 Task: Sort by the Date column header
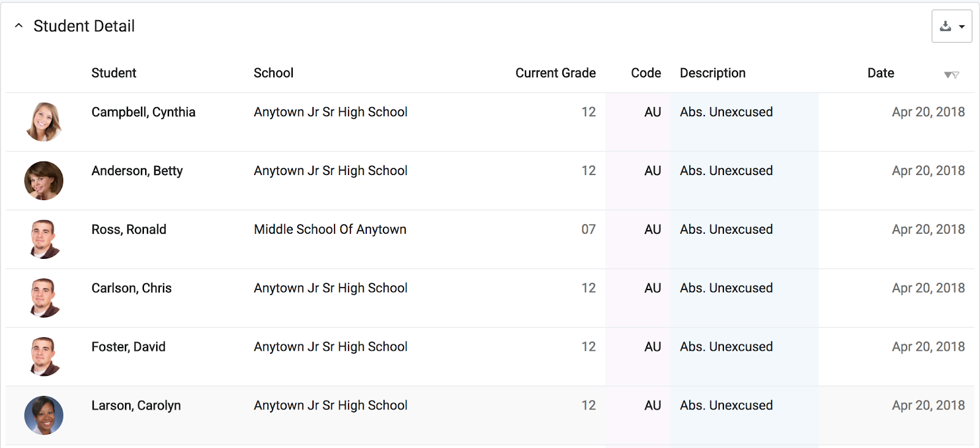881,73
